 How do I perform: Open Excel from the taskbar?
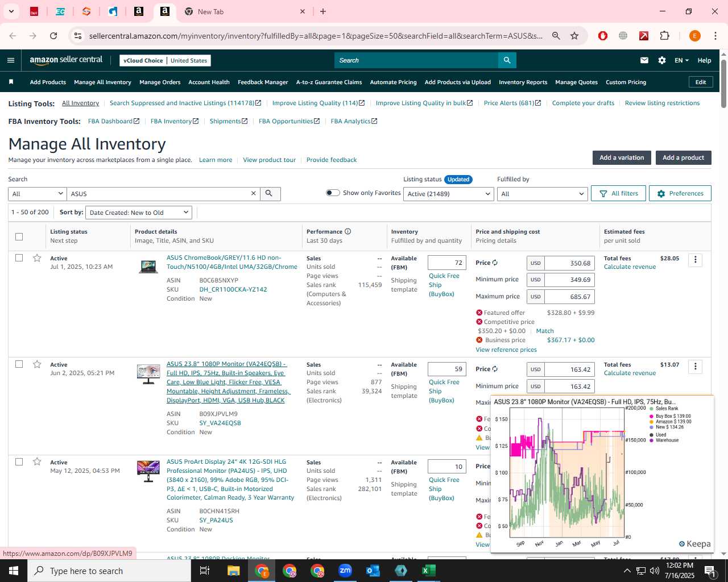pos(429,571)
